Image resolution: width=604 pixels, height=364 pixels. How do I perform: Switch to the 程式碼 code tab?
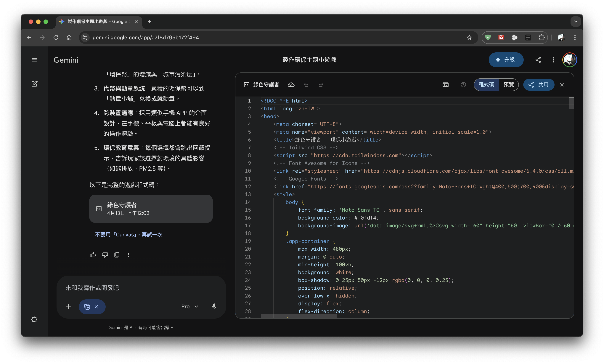[x=486, y=85]
